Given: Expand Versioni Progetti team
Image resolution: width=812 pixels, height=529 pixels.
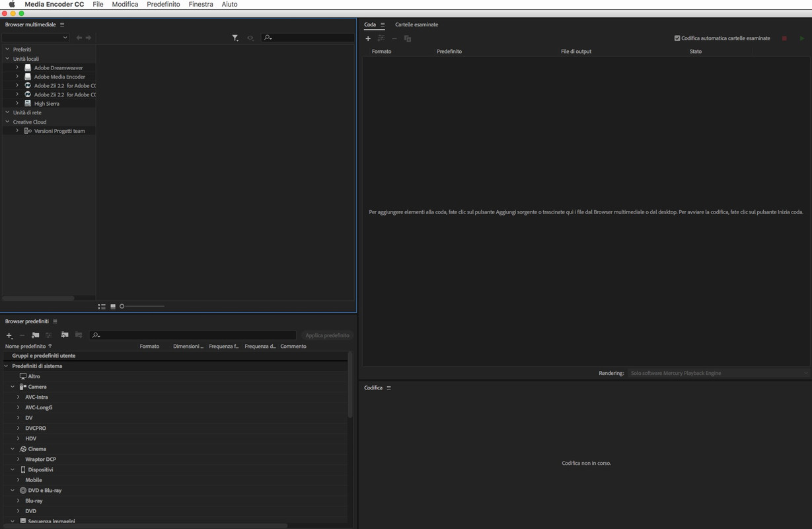Looking at the screenshot, I should (x=17, y=130).
